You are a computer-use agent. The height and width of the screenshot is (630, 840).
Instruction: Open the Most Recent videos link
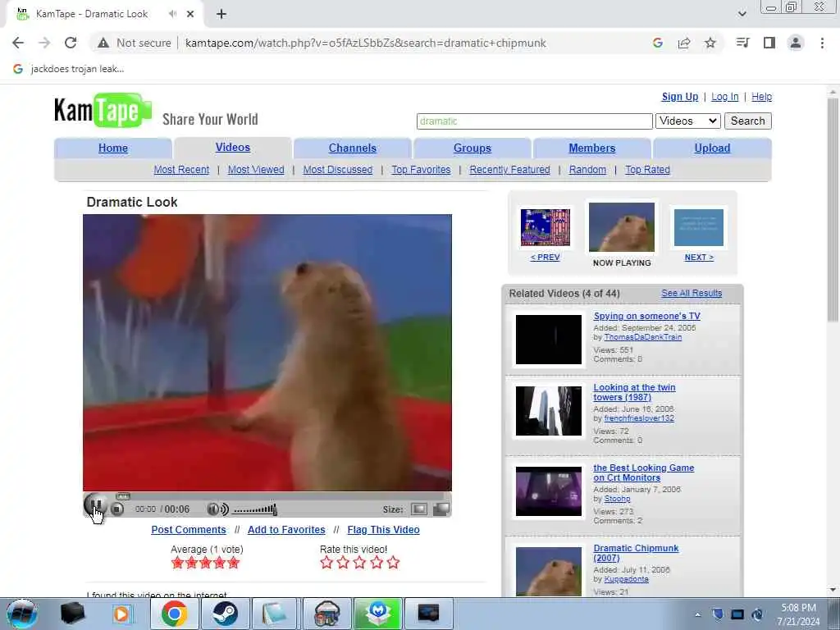click(181, 170)
